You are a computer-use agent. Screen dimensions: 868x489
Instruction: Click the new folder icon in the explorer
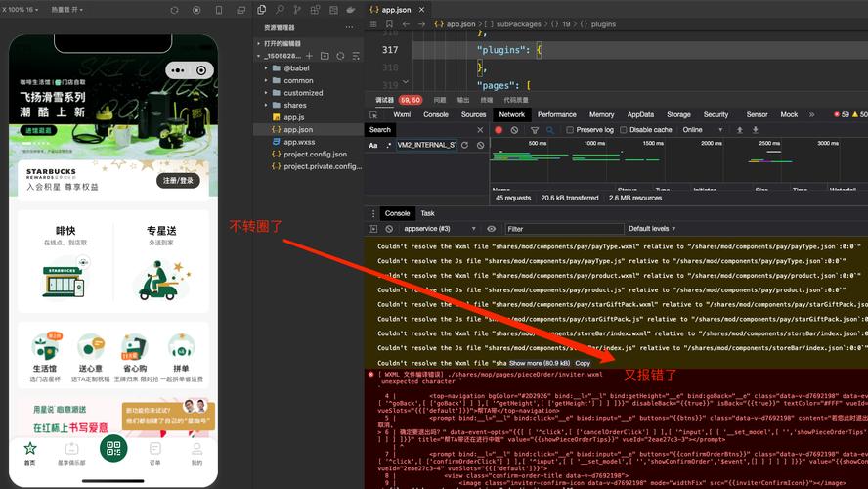(x=325, y=56)
